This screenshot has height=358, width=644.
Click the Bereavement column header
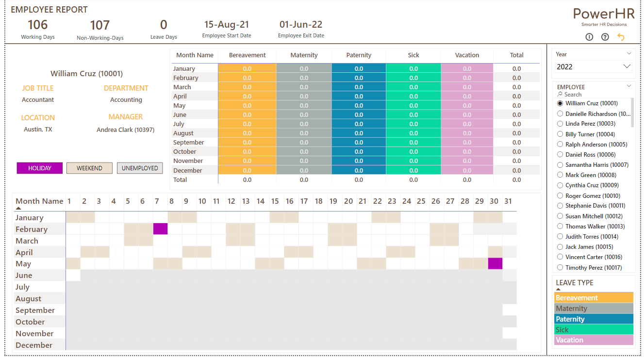(x=247, y=55)
